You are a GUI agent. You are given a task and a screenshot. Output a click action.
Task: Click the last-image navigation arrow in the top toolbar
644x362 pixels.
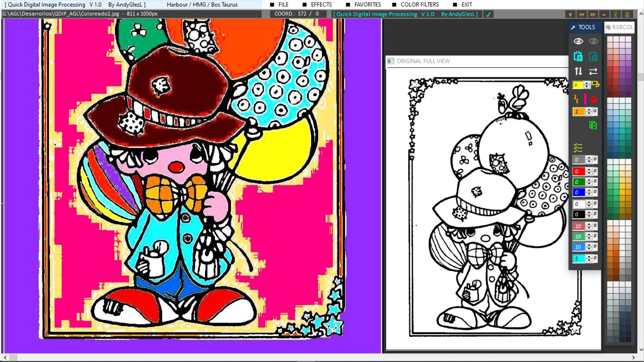coord(592,14)
